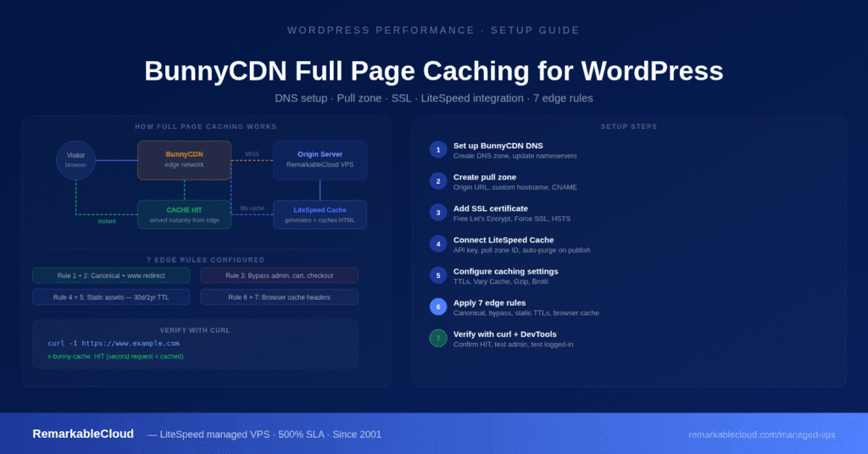Image resolution: width=868 pixels, height=454 pixels.
Task: Click Rule 6 + 7 Browser cache headers
Action: [x=280, y=297]
